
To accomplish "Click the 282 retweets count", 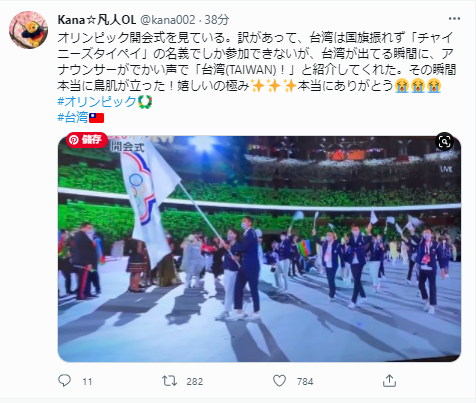I will tap(195, 381).
